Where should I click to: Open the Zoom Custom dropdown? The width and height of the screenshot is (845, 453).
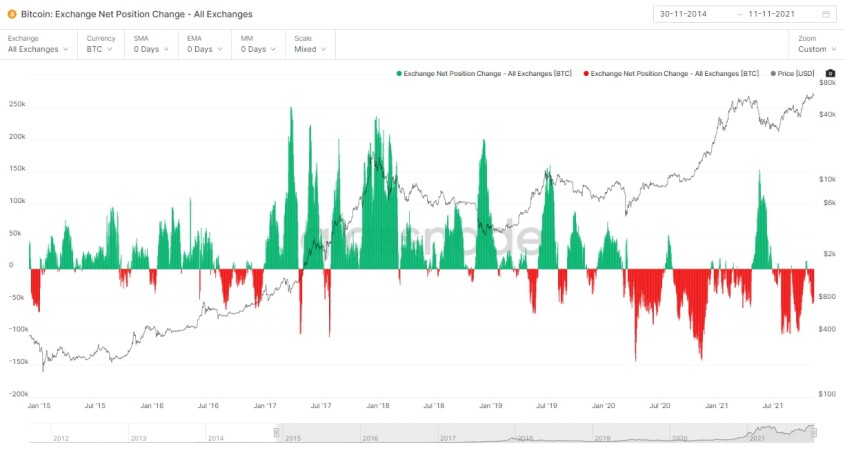click(817, 44)
